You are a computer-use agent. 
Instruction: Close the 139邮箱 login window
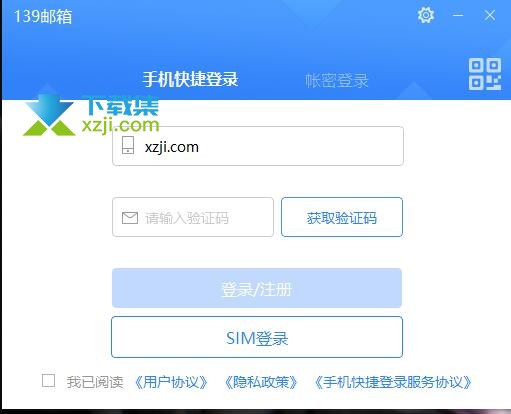490,15
